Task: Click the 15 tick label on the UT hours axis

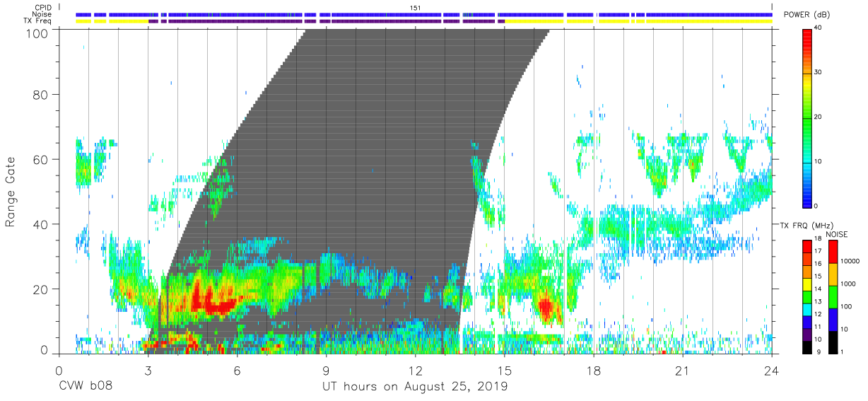Action: coord(504,369)
